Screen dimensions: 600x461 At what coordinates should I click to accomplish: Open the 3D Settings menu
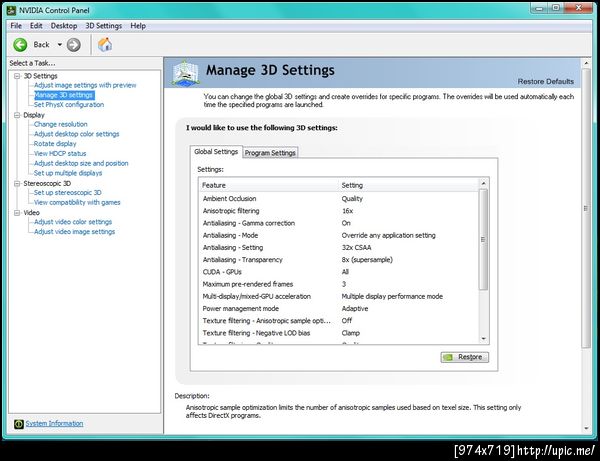[103, 26]
